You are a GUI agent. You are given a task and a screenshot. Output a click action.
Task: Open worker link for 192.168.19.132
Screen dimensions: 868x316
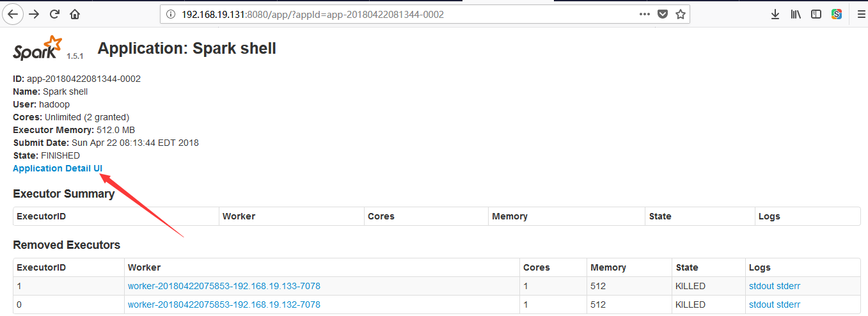click(x=224, y=304)
